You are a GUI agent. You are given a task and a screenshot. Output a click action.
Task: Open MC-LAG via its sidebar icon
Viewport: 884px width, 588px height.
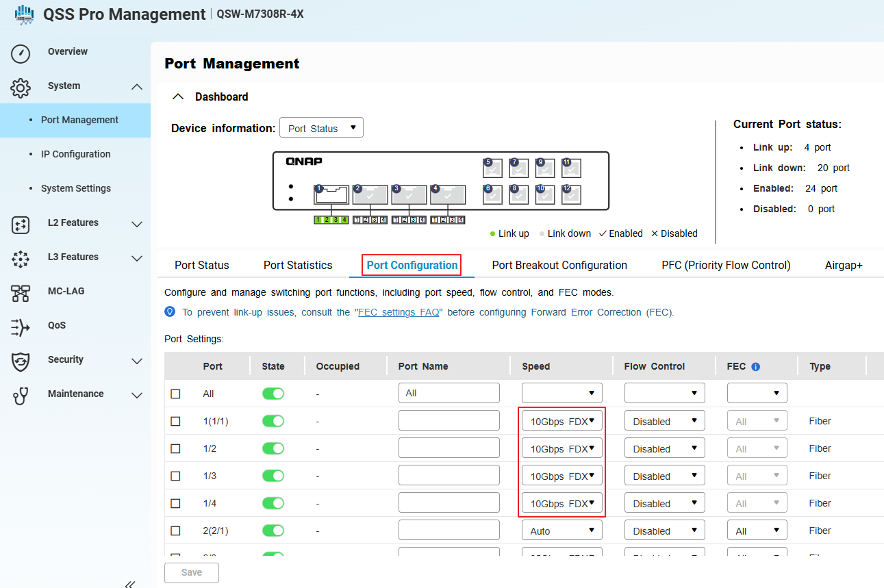(x=21, y=292)
